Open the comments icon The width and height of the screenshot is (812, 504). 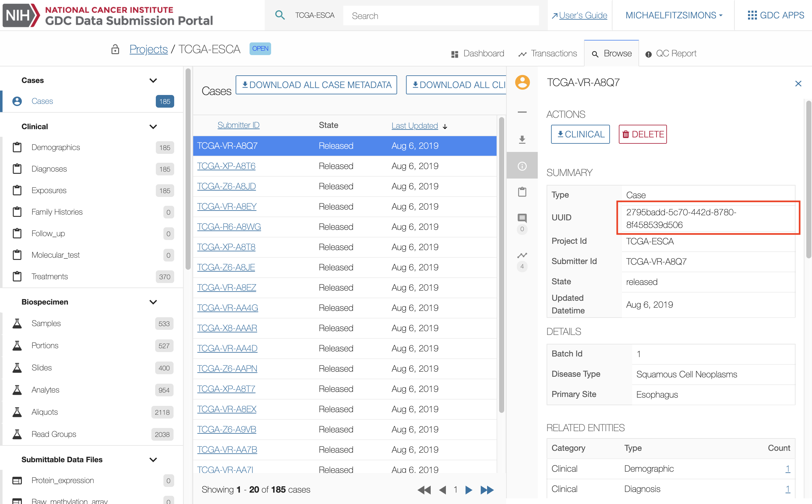pyautogui.click(x=522, y=218)
